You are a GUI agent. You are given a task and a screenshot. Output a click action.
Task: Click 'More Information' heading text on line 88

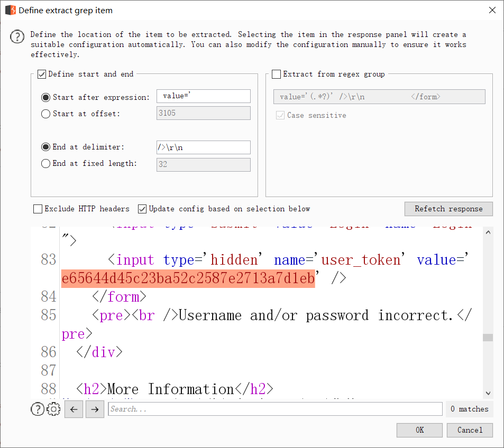pyautogui.click(x=171, y=389)
